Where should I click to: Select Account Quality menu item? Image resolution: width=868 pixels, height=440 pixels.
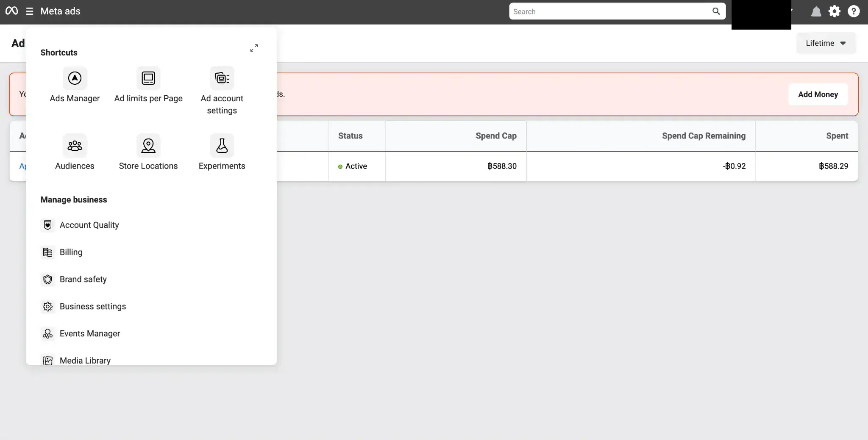(x=89, y=225)
